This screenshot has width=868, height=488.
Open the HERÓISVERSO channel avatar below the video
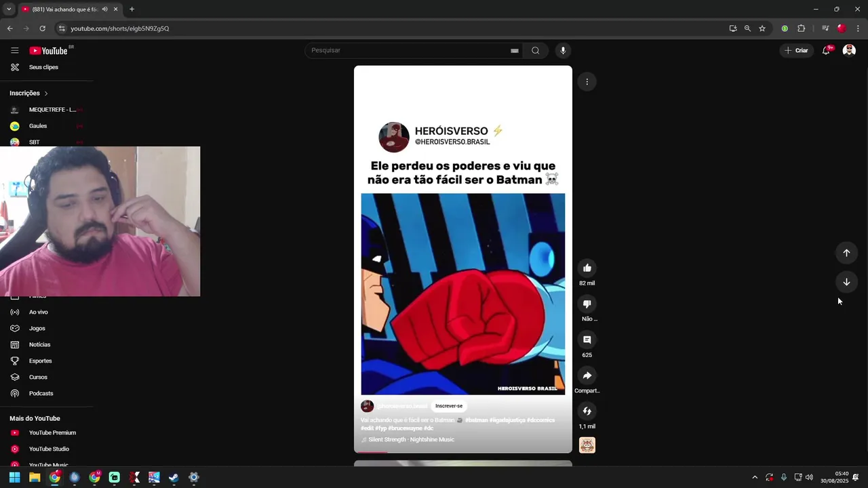[367, 406]
